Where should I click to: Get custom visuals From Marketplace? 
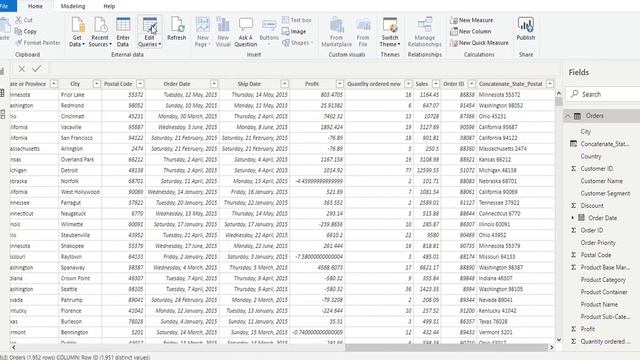click(x=336, y=32)
